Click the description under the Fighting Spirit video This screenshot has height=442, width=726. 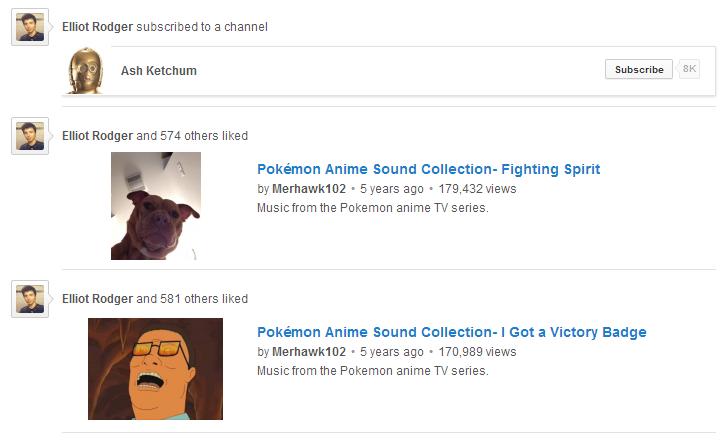tap(372, 208)
